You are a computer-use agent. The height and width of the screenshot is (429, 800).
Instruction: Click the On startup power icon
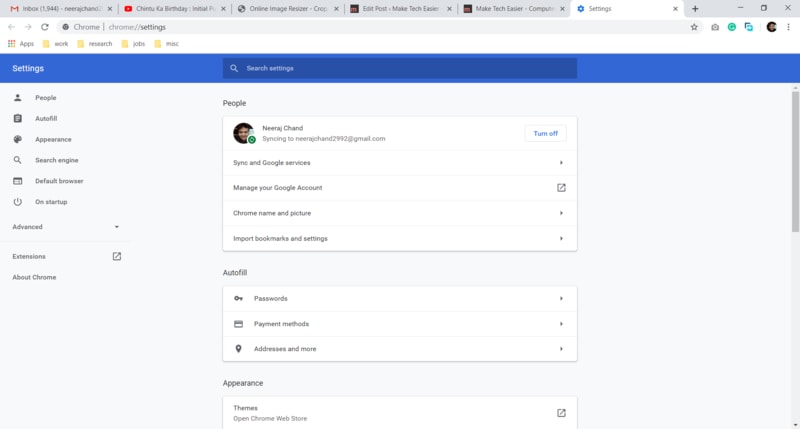pyautogui.click(x=17, y=201)
